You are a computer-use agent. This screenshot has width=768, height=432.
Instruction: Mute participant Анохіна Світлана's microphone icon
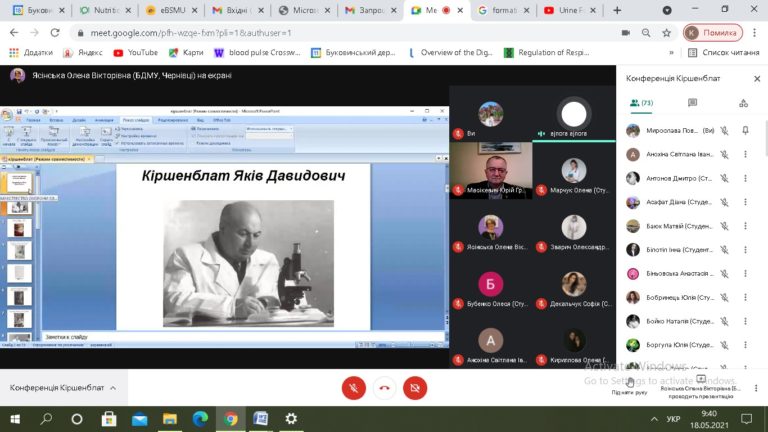click(724, 154)
